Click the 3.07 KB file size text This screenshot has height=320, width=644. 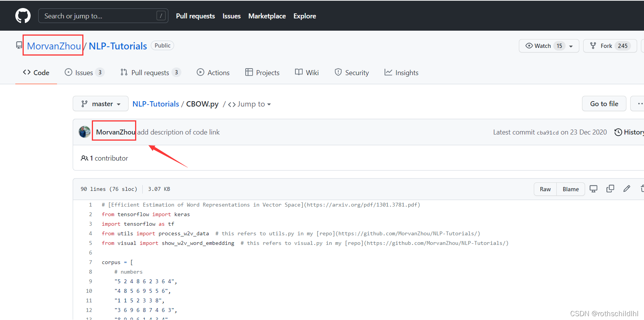point(159,189)
